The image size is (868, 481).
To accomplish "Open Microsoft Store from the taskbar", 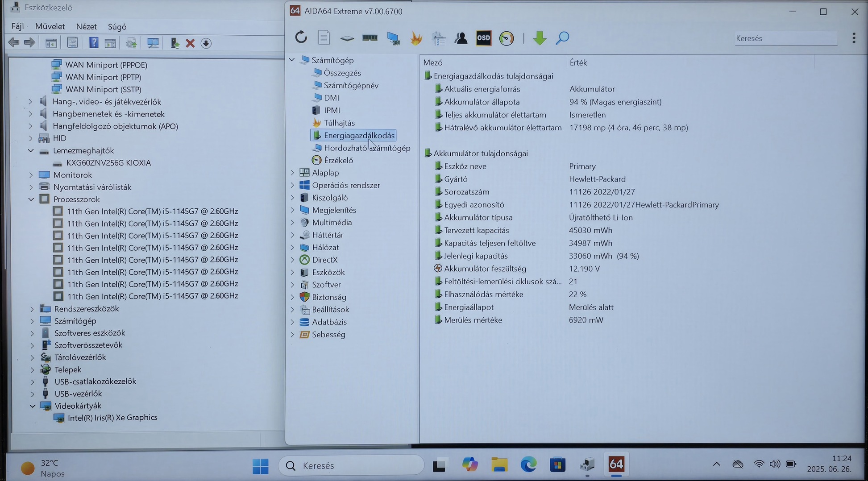I will (557, 465).
